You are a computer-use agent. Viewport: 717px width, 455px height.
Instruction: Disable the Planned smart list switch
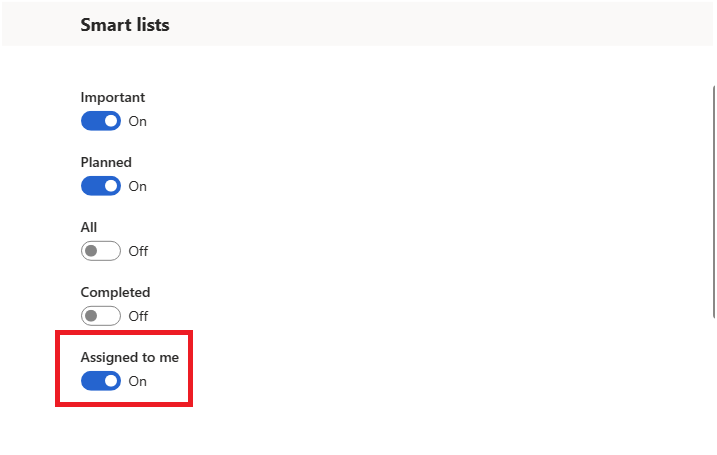(101, 186)
